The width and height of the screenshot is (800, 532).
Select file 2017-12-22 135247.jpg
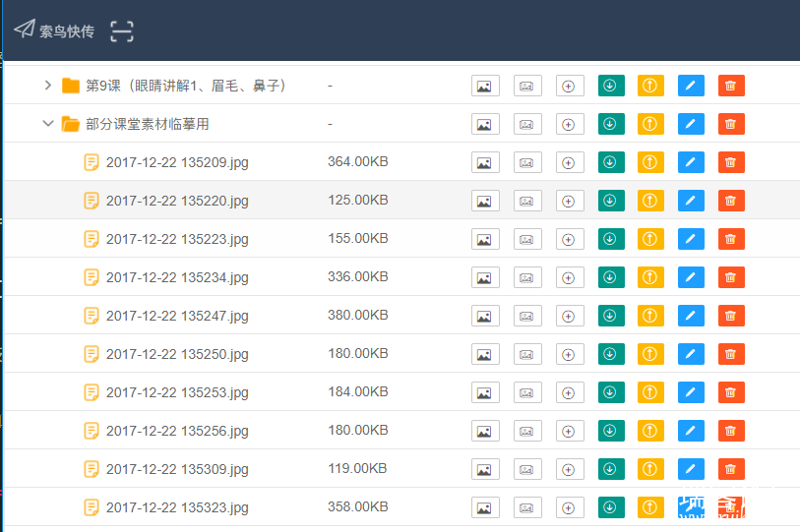pos(177,316)
